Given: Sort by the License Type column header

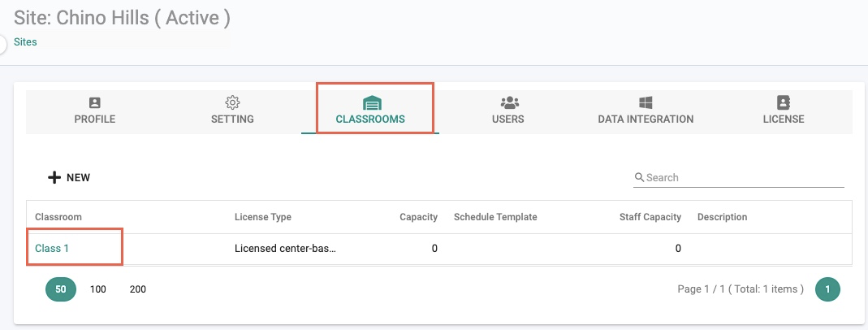Looking at the screenshot, I should pyautogui.click(x=263, y=217).
